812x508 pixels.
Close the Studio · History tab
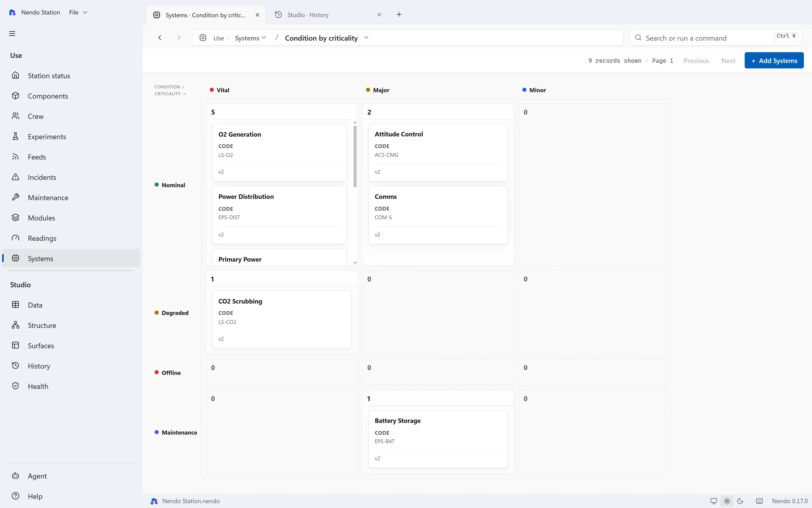(x=379, y=15)
